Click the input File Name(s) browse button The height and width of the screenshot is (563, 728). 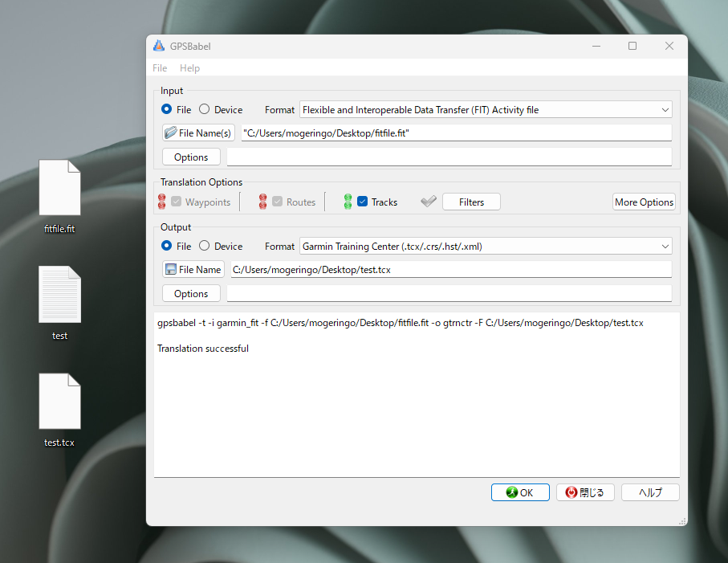pos(198,133)
